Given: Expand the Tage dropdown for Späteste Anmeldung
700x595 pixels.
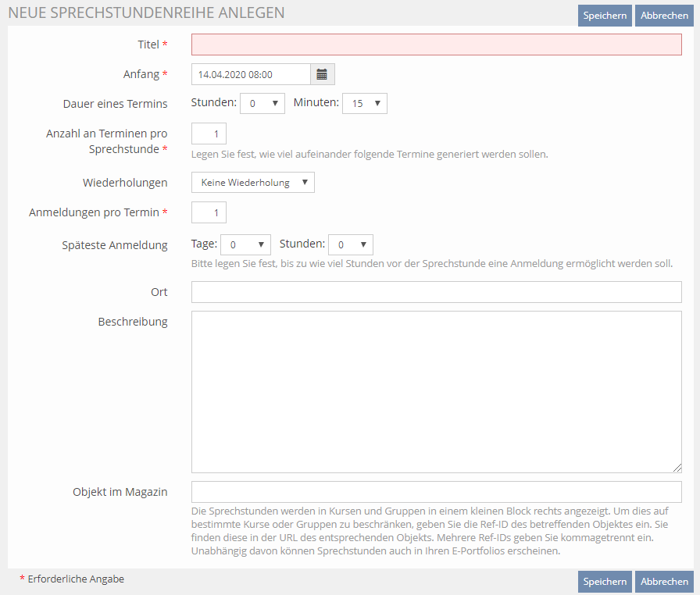Looking at the screenshot, I should (245, 244).
